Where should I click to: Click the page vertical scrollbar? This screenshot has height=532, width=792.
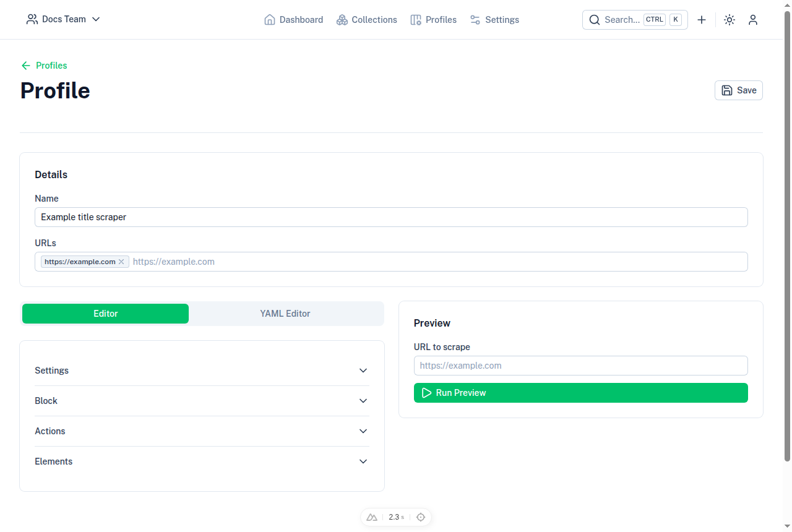[x=788, y=235]
